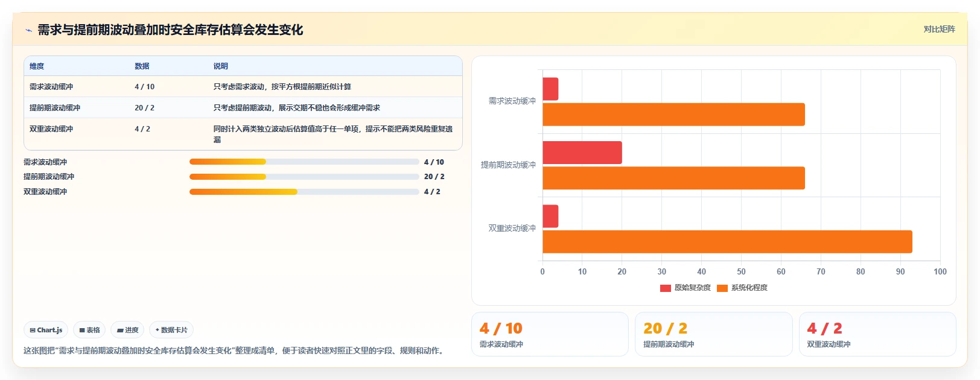Viewport: 980px width, 380px height.
Task: Click the 双重波动缓冲 caption in the data card
Action: click(x=829, y=344)
